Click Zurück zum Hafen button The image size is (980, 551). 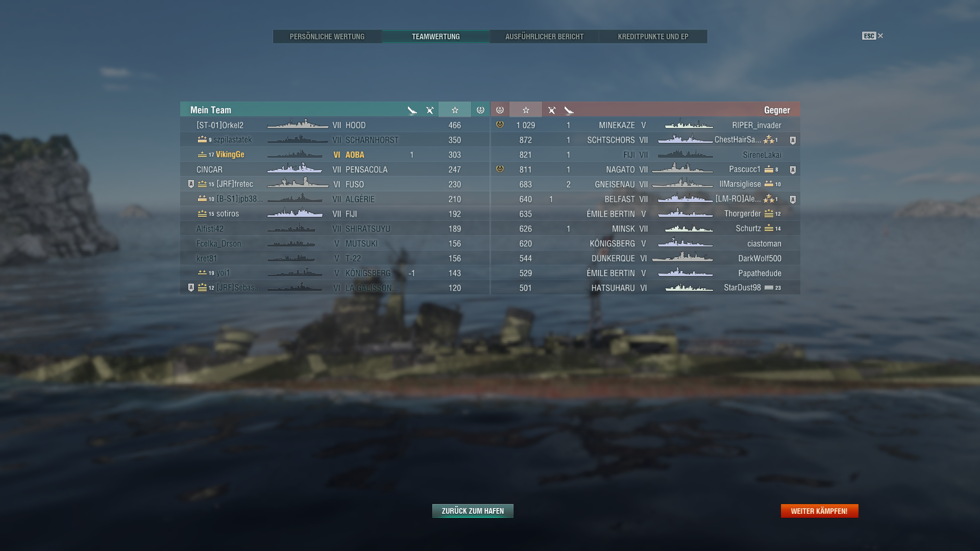pos(473,511)
